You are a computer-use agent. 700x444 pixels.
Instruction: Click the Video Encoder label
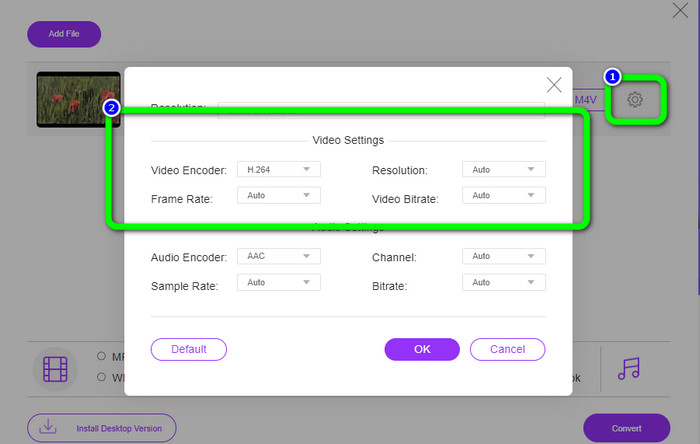coord(189,170)
